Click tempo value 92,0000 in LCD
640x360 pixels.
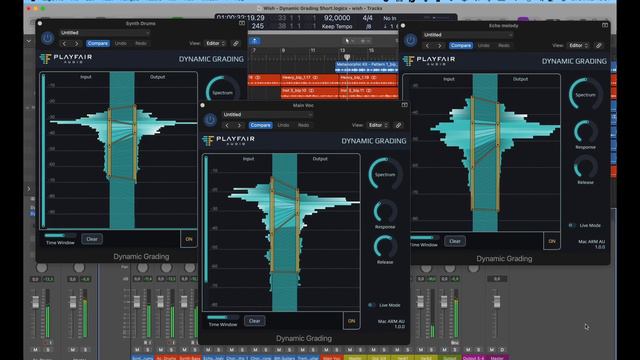coord(337,18)
